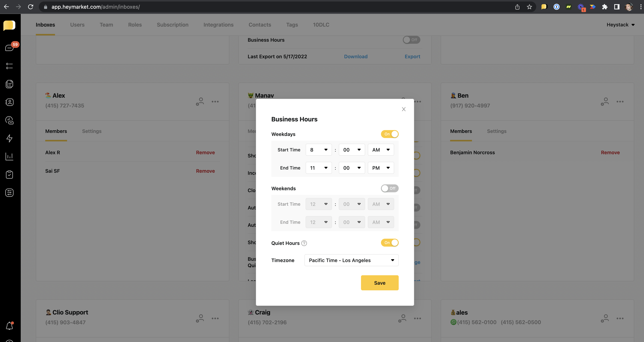
Task: Open the Members tab in Ben inbox
Action: (461, 131)
